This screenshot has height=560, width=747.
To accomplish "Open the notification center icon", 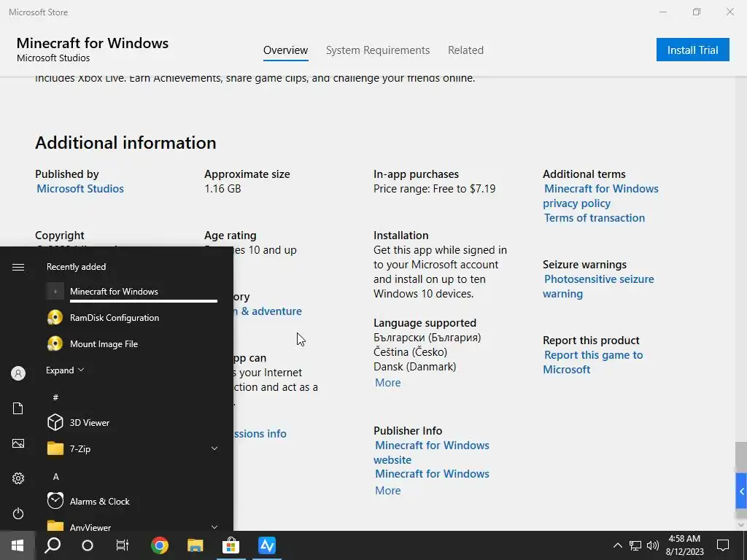I will coord(723,545).
